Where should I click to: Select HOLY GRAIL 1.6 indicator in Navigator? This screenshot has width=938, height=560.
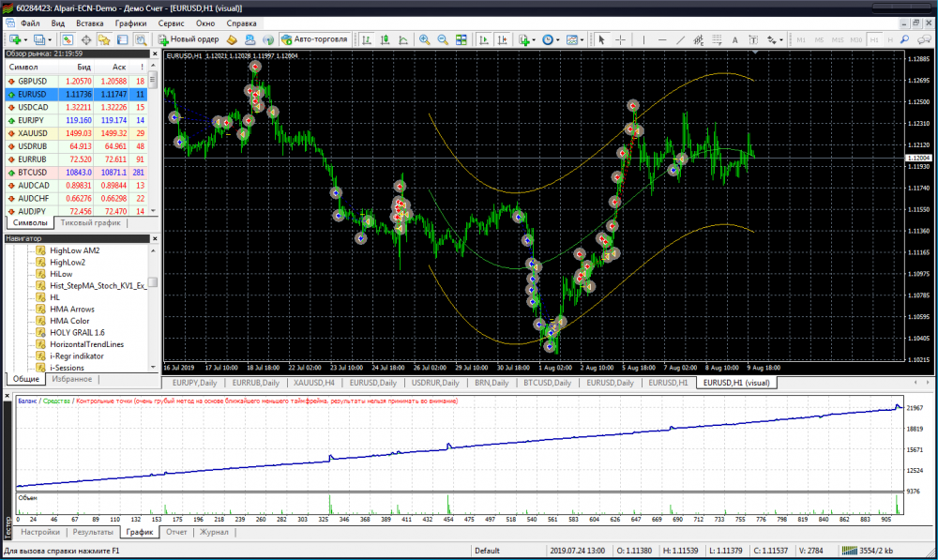[77, 332]
